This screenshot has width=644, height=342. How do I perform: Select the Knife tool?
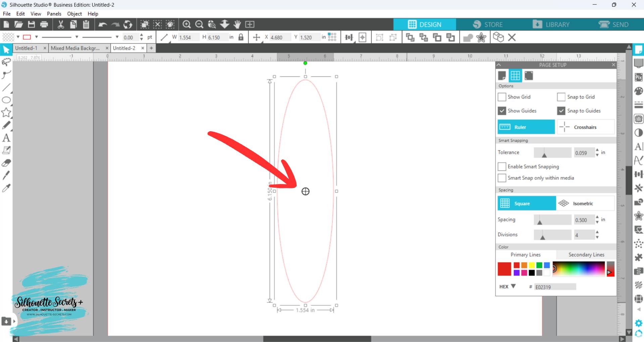(6, 175)
